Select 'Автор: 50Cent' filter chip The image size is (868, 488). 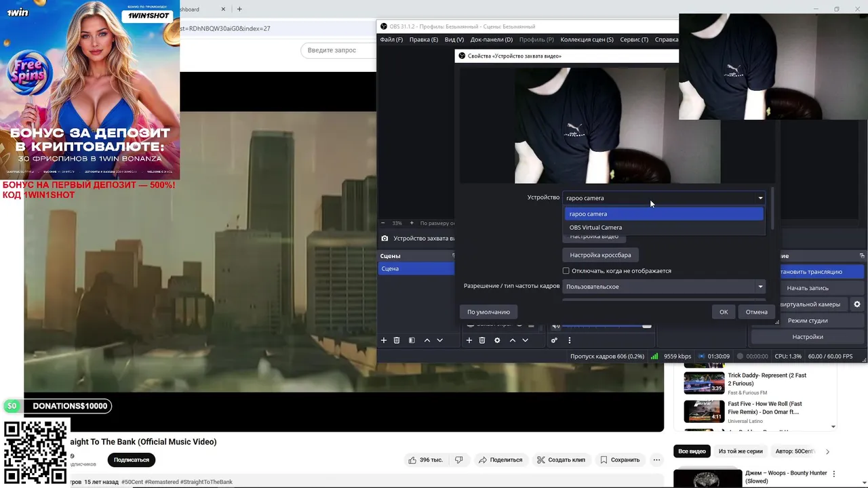794,451
